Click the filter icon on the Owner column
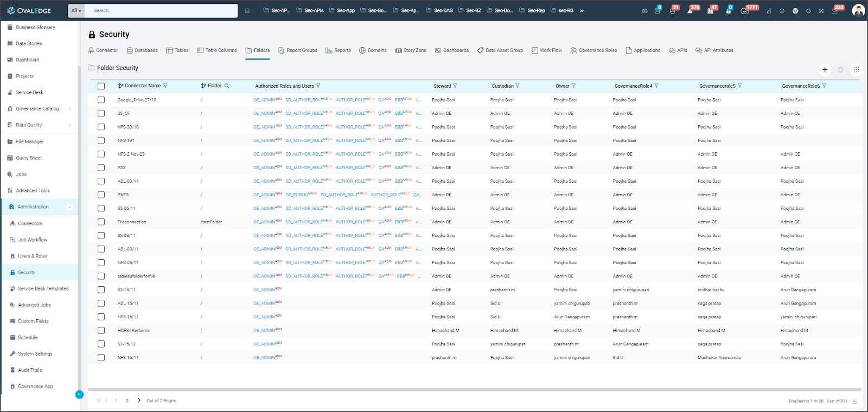The width and height of the screenshot is (868, 412). click(573, 86)
